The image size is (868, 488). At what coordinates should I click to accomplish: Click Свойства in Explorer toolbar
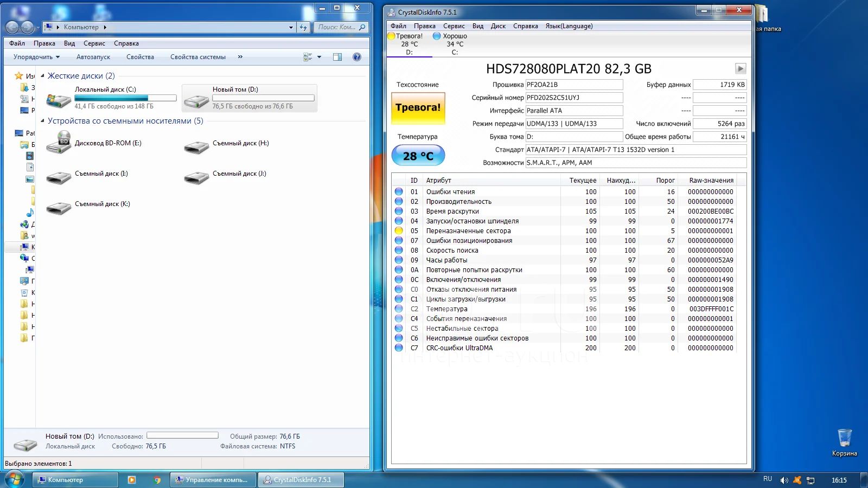pyautogui.click(x=140, y=57)
